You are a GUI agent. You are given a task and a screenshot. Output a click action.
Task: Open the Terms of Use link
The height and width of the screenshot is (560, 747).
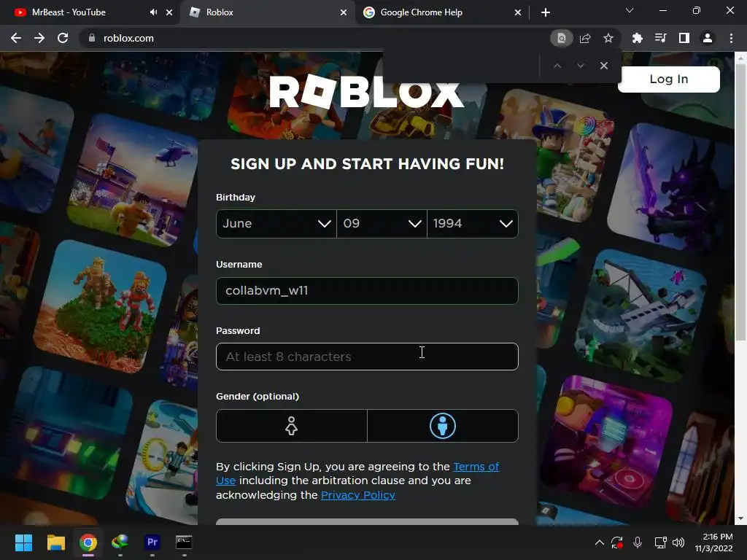pos(476,467)
